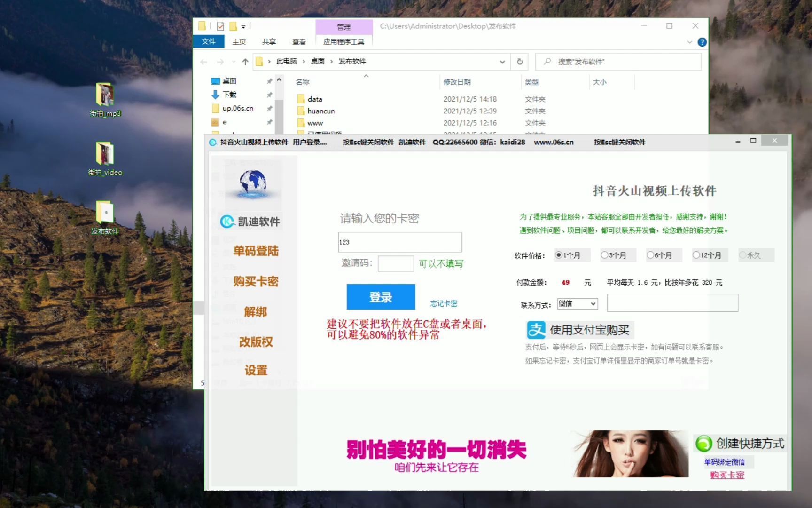Viewport: 812px width, 508px height.
Task: Click the globe logo in the sidebar
Action: pos(253,184)
